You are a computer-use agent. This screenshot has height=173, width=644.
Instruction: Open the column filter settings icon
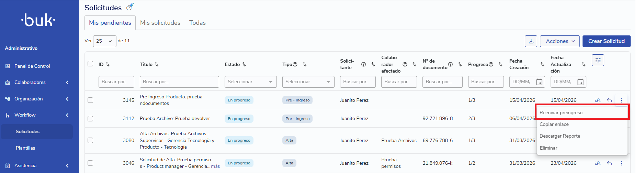click(598, 60)
